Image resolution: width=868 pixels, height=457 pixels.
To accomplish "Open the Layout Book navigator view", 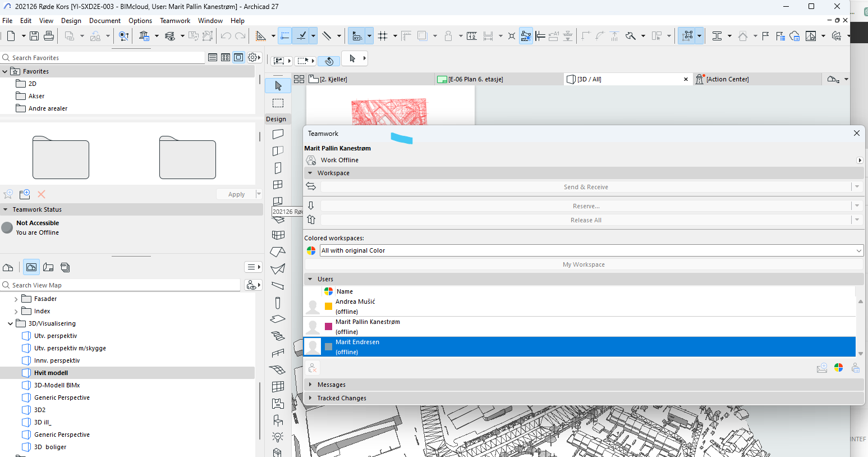I will tap(48, 267).
